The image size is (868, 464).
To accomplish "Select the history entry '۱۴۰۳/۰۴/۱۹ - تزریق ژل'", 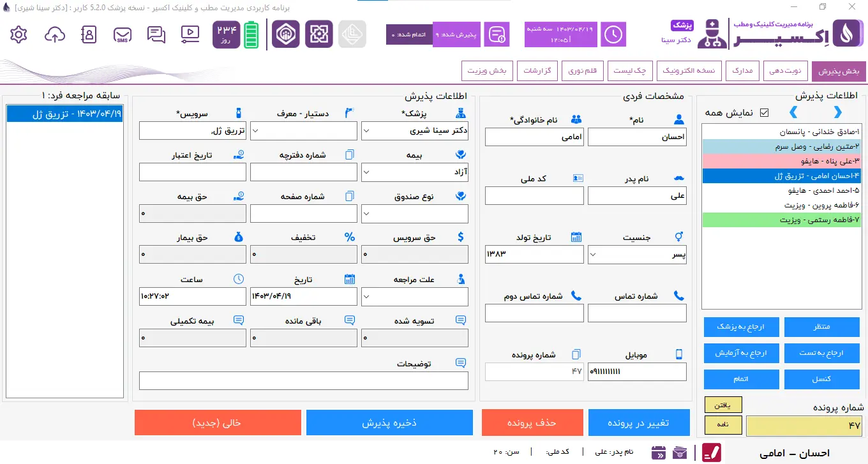I will click(x=64, y=114).
